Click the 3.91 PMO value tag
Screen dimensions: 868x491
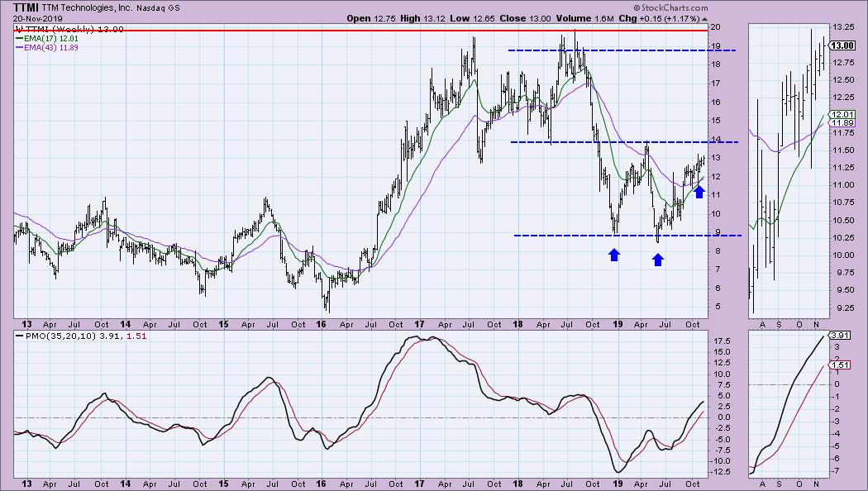point(841,336)
